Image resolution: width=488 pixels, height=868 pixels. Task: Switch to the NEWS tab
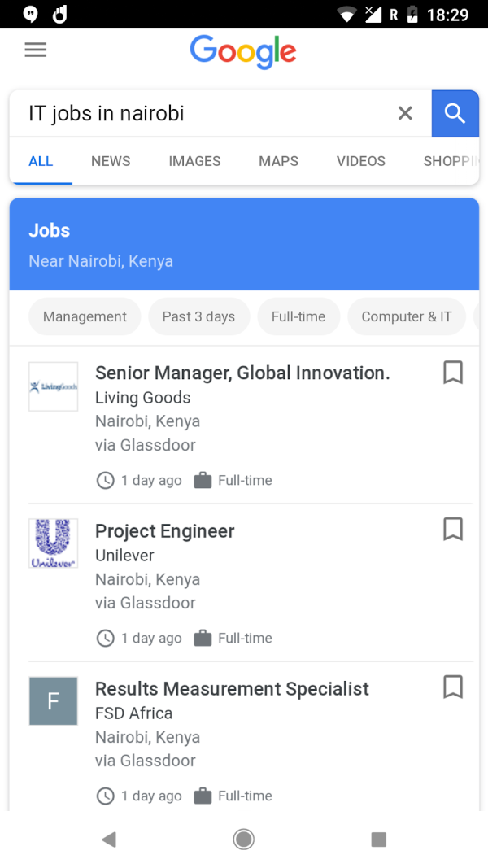click(x=110, y=161)
